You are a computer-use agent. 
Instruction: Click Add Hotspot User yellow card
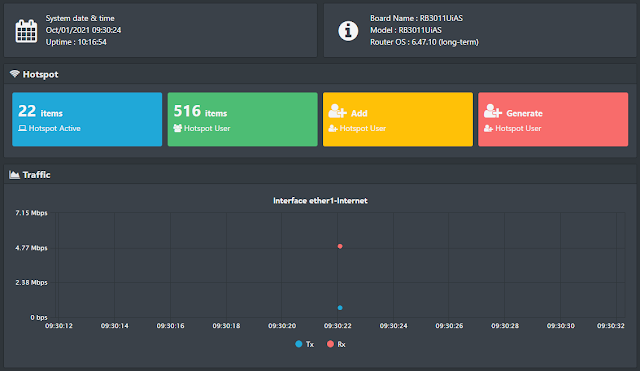coord(398,119)
